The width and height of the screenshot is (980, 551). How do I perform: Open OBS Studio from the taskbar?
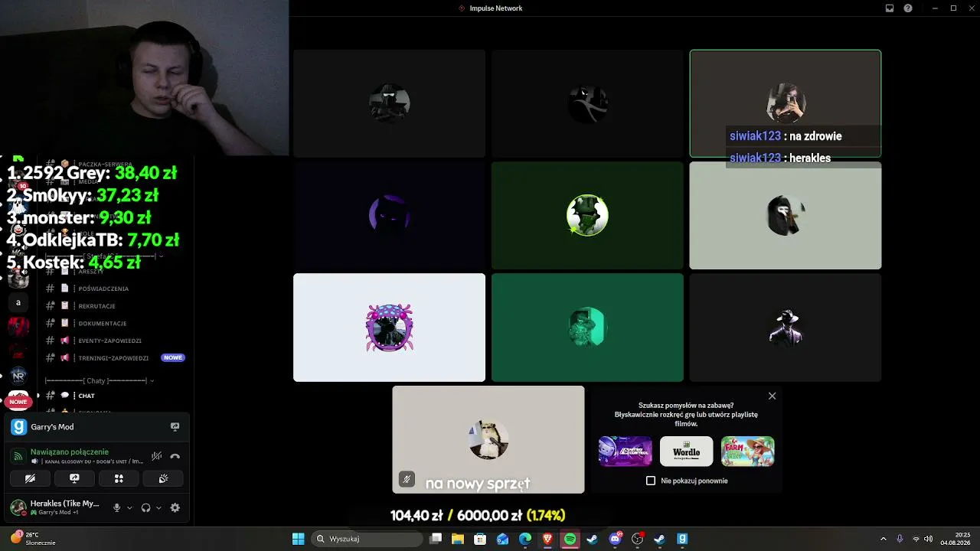click(637, 539)
